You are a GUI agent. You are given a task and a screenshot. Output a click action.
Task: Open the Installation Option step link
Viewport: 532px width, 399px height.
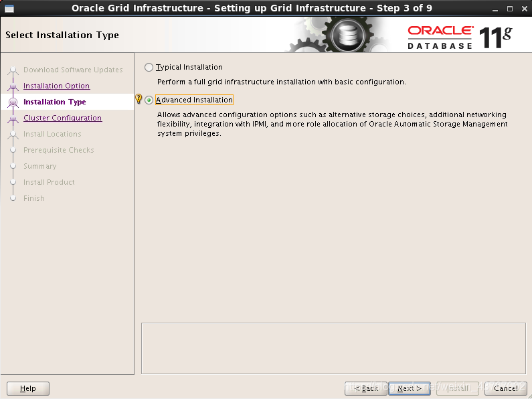[57, 86]
